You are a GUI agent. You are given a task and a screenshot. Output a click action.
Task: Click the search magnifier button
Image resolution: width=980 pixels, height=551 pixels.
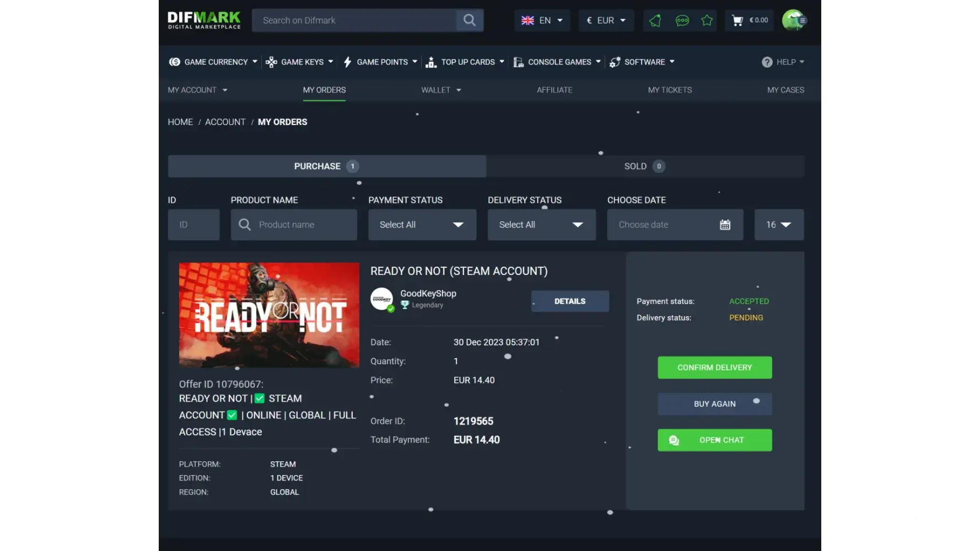pyautogui.click(x=469, y=20)
